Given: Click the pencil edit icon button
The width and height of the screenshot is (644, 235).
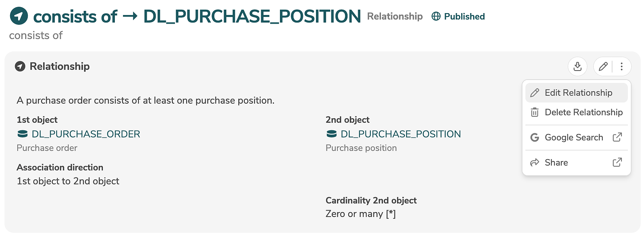Looking at the screenshot, I should coord(603,66).
